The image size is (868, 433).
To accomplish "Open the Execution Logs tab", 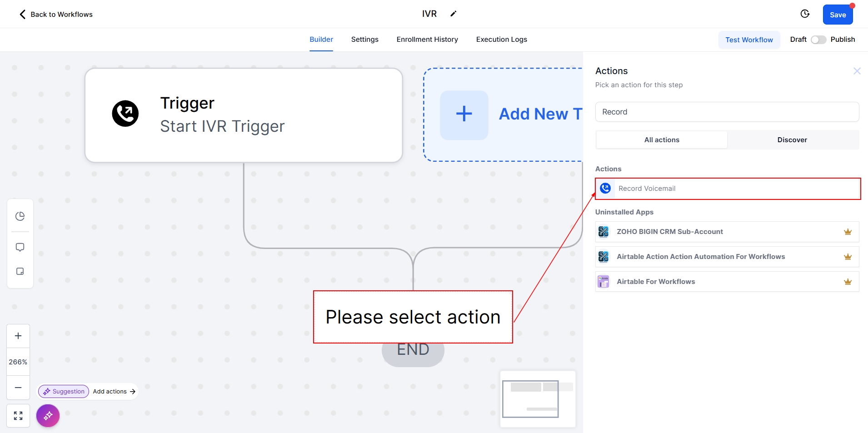I will point(501,40).
